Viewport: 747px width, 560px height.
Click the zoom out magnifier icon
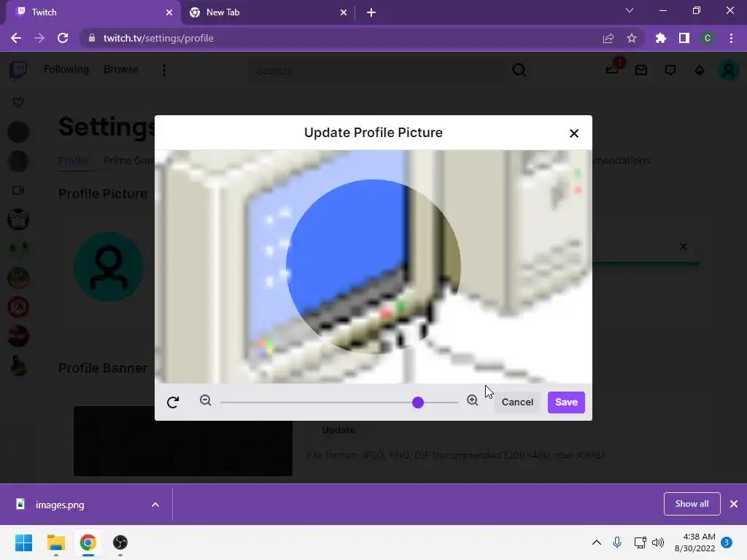[x=205, y=400]
